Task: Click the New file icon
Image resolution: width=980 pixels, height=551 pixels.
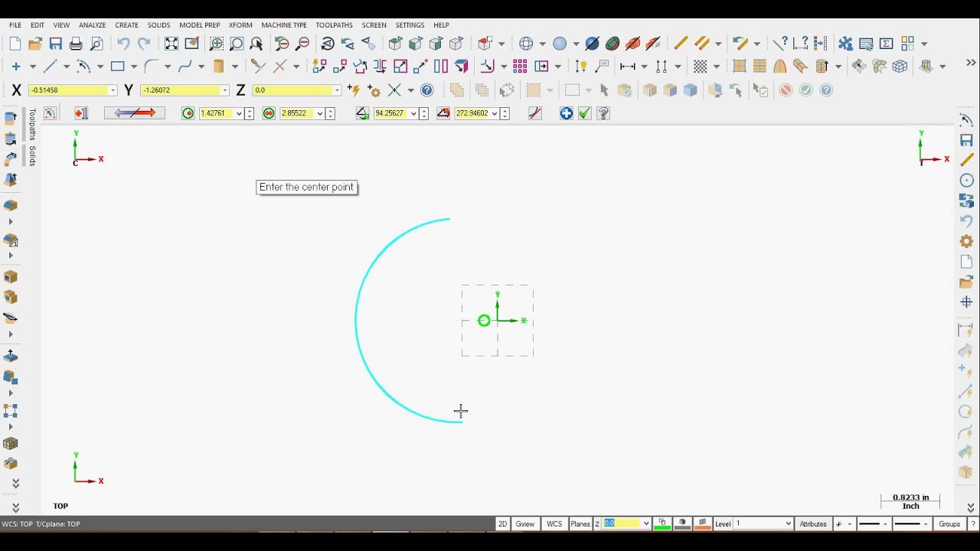Action: (15, 44)
